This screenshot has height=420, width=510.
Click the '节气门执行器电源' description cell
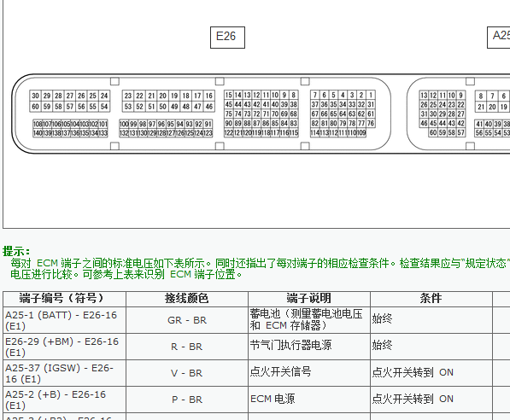click(308, 347)
